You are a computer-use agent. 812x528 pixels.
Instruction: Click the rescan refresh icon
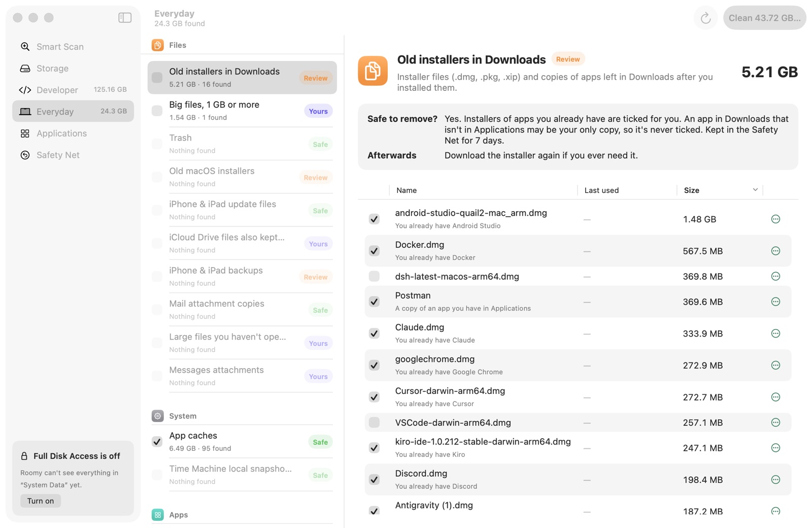(x=705, y=18)
